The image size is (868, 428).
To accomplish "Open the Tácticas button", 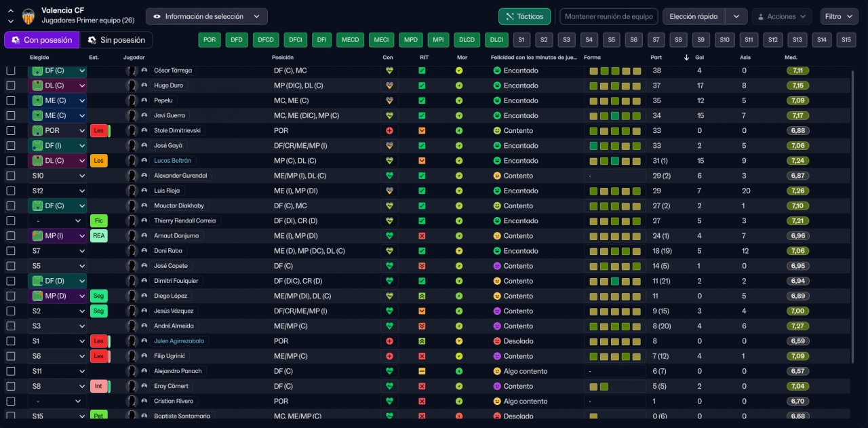I will click(x=524, y=16).
